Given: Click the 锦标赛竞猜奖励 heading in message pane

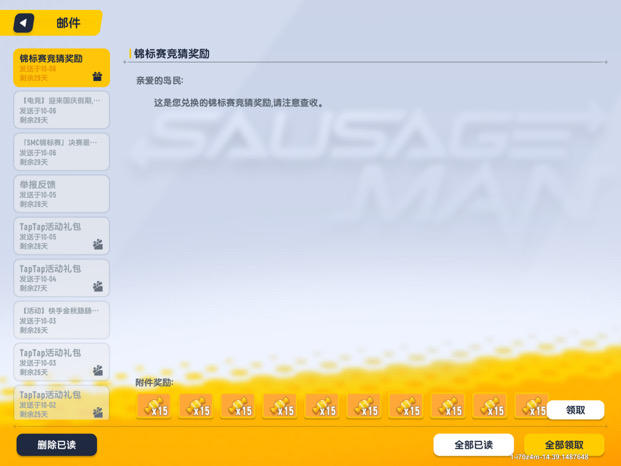Looking at the screenshot, I should [x=172, y=53].
